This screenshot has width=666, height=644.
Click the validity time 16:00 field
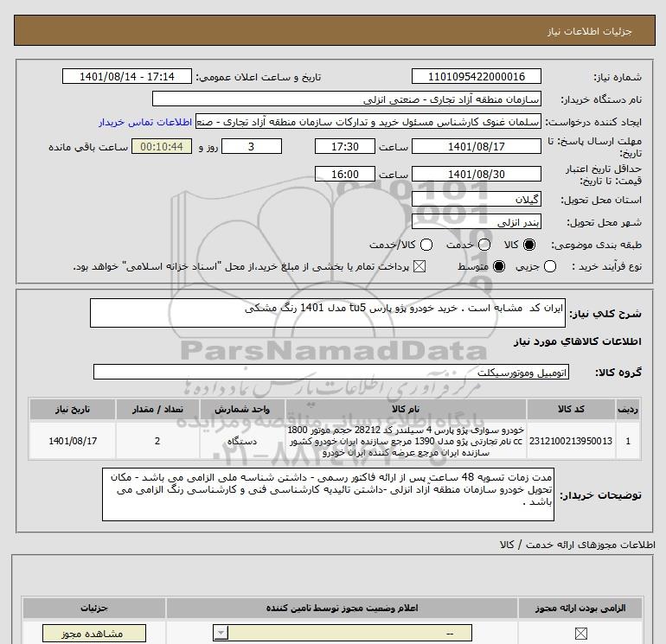pos(345,174)
